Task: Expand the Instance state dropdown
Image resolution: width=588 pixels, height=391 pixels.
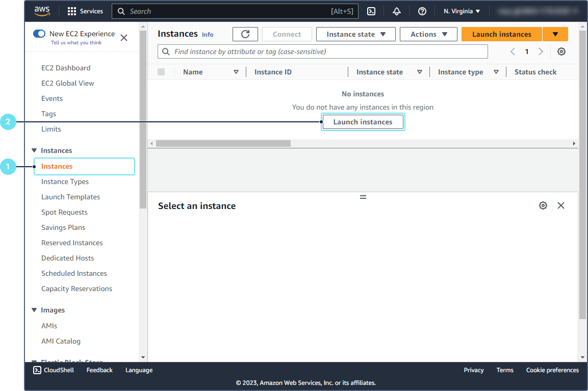Action: pos(355,34)
